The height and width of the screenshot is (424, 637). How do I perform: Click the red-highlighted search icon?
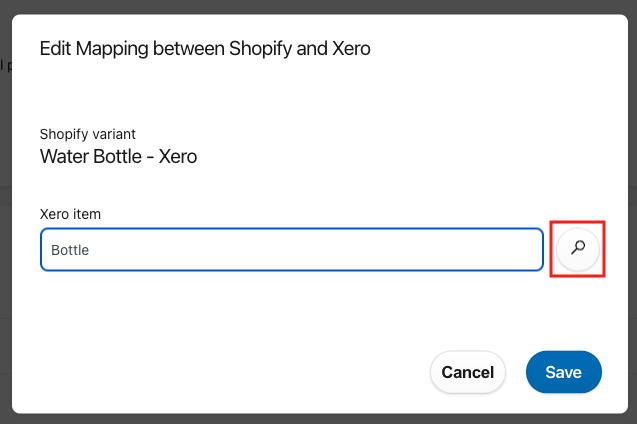point(577,249)
